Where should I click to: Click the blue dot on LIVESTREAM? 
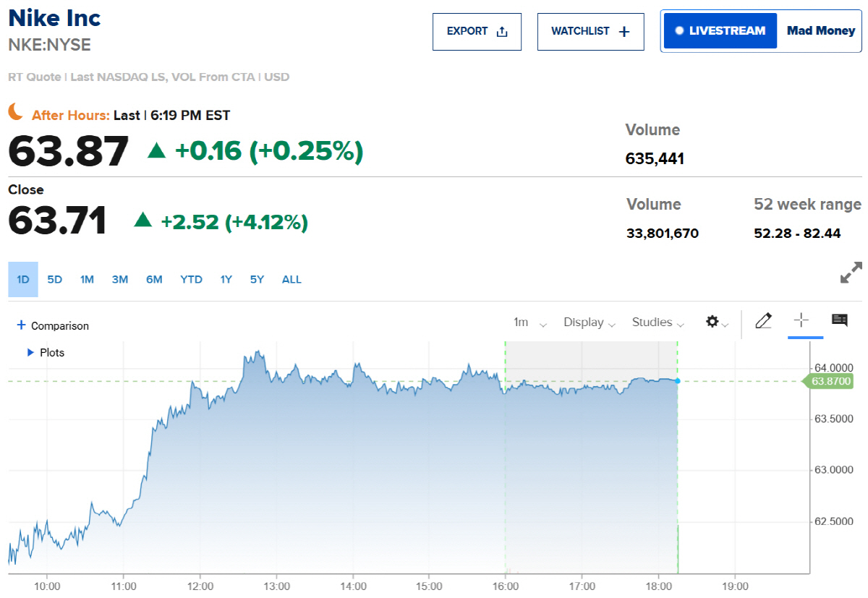point(678,30)
